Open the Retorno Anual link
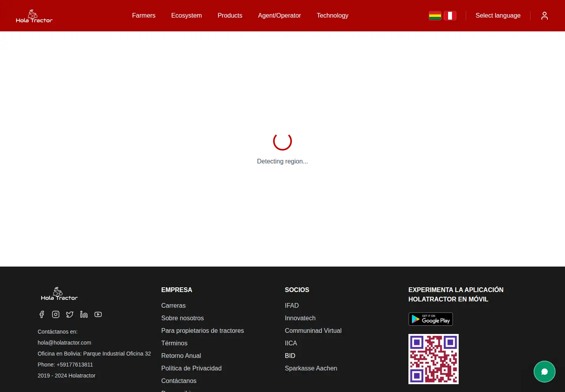565x392 pixels. pos(181,356)
